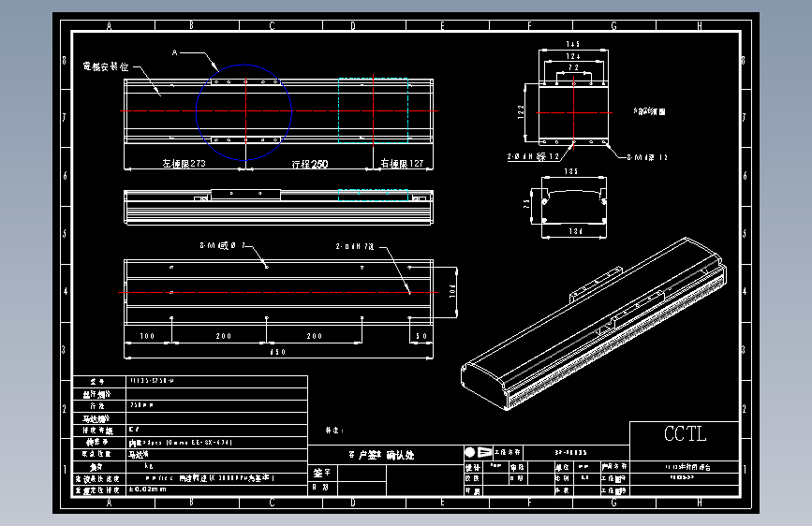Click the blue detail circle on top view
Image resolution: width=812 pixels, height=526 pixels.
pos(244,112)
